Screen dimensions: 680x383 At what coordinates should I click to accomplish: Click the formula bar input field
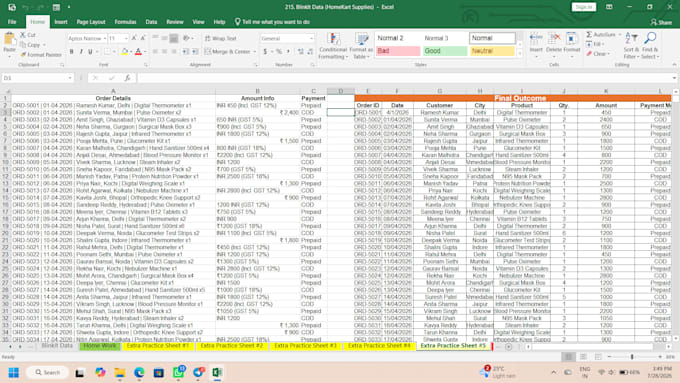click(x=403, y=78)
